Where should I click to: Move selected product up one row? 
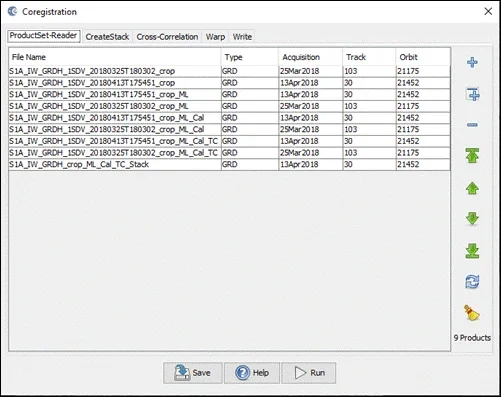pos(472,188)
